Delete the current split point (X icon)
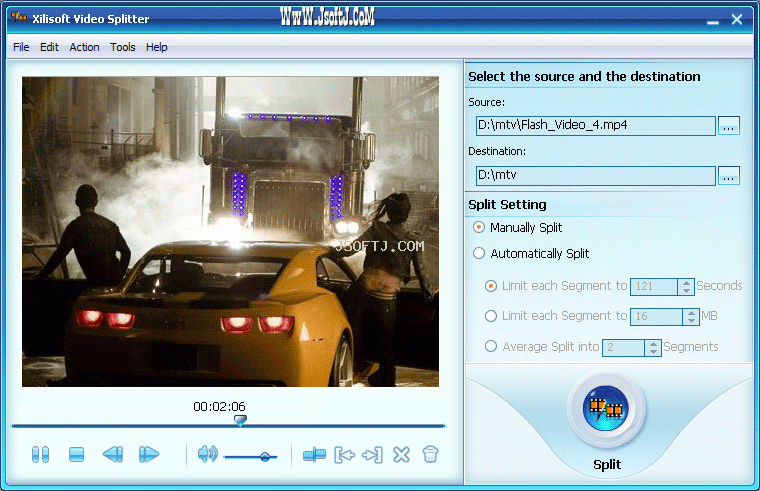This screenshot has width=760, height=491. pos(401,455)
